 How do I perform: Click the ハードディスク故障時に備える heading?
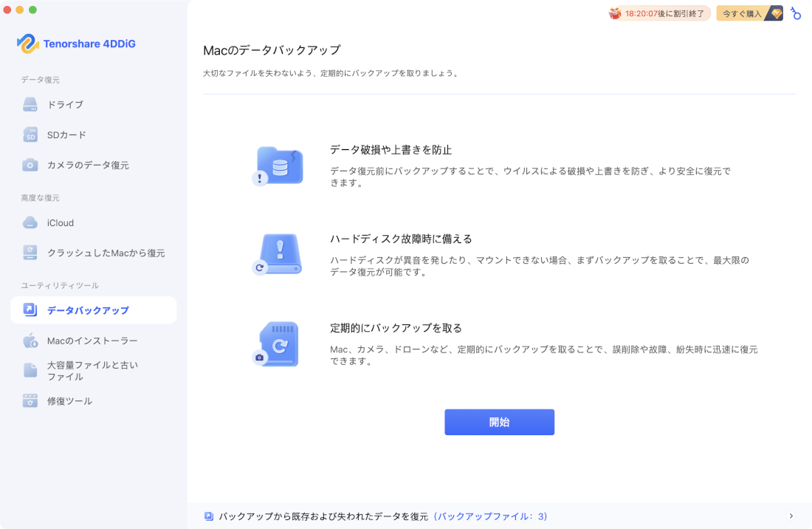(x=401, y=239)
